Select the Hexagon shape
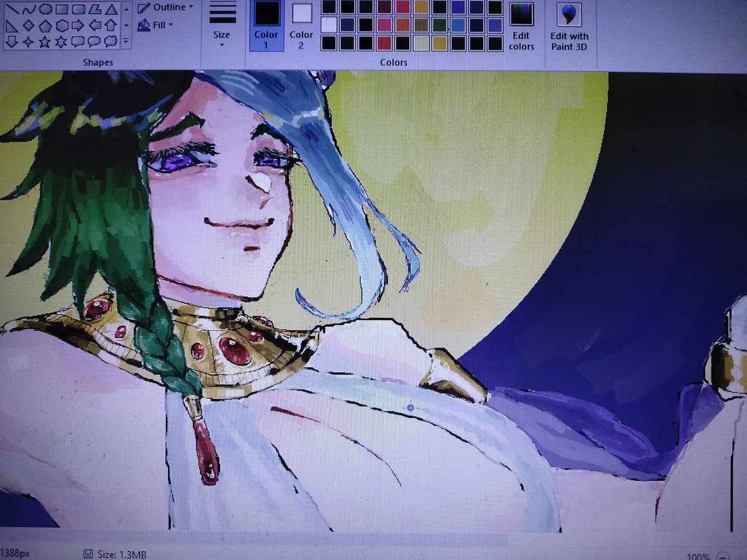Viewport: 747px width, 560px height. (62, 26)
